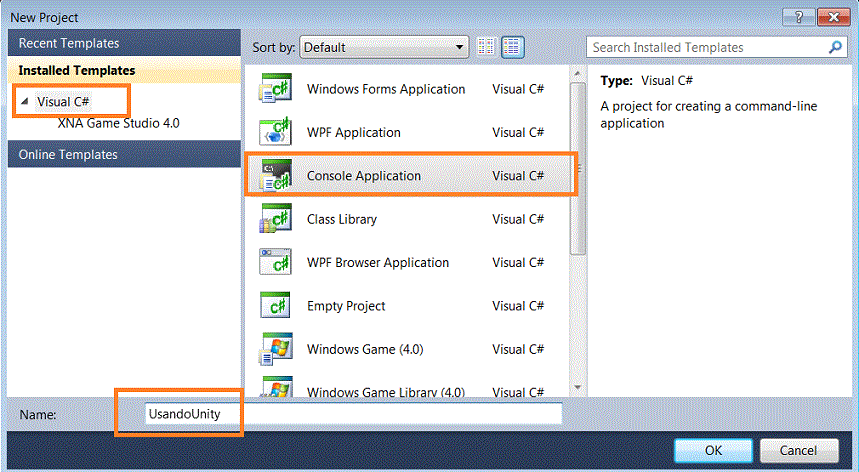This screenshot has height=472, width=859.
Task: Select XNA Game Studio 4.0 node
Action: pos(118,123)
